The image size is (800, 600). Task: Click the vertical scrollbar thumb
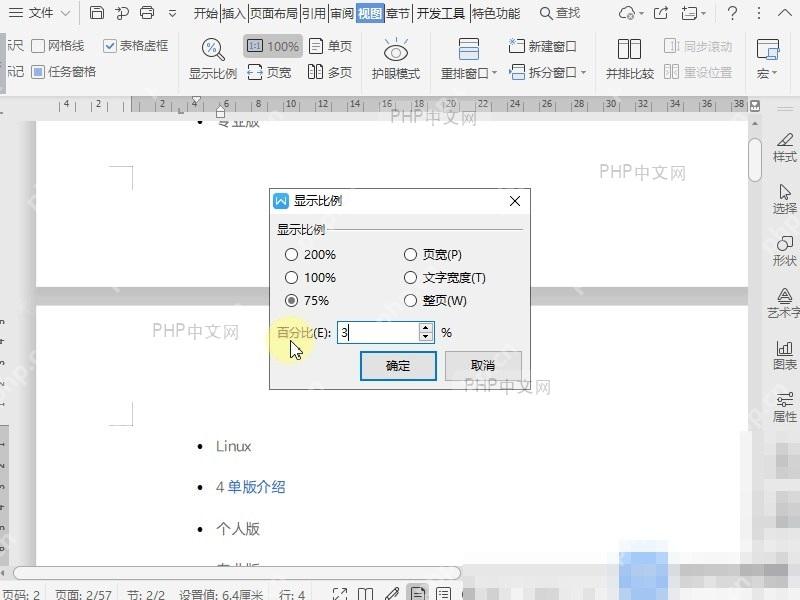[x=755, y=159]
